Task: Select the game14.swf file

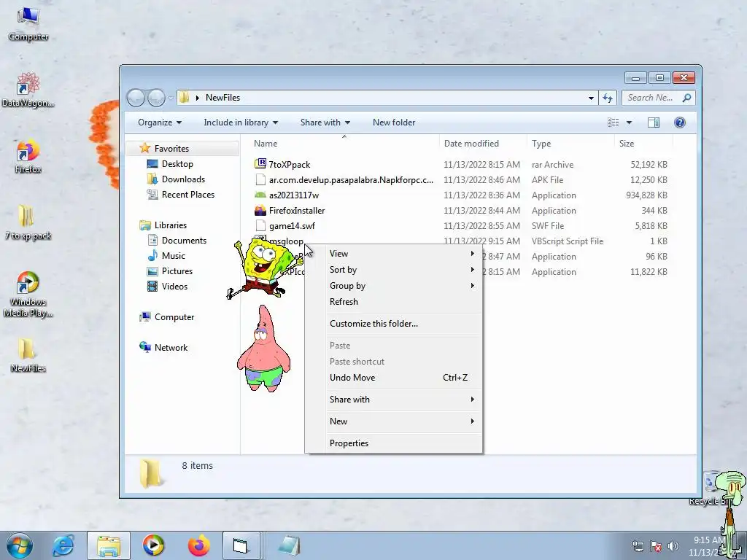Action: point(292,226)
